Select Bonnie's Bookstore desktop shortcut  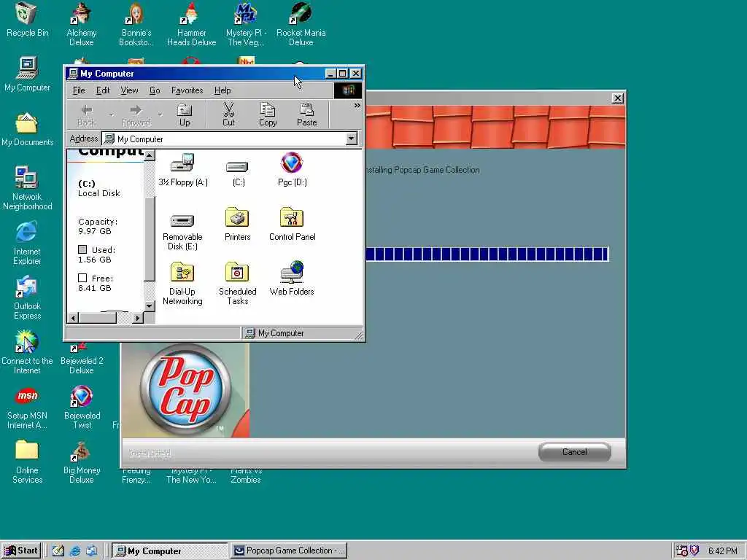click(x=136, y=25)
